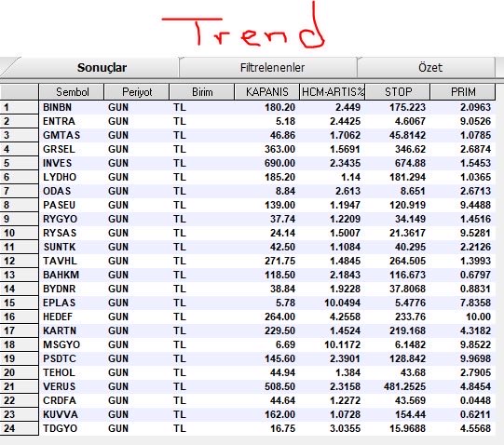Viewport: 504px width, 445px height.
Task: Click INVES closing price 690.00
Action: 279,163
